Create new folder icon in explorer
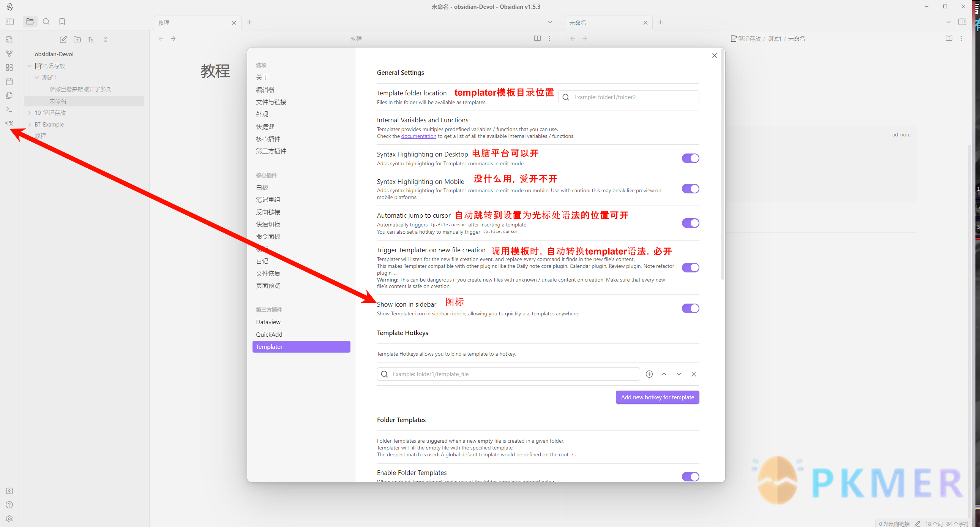The width and height of the screenshot is (980, 527). coord(77,40)
